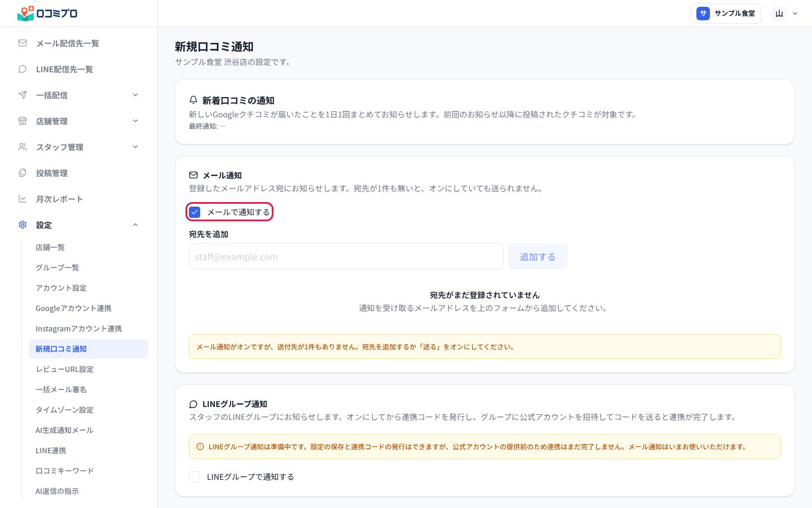Expand the スタッフ管理 submenu chevron
The width and height of the screenshot is (812, 508).
135,147
